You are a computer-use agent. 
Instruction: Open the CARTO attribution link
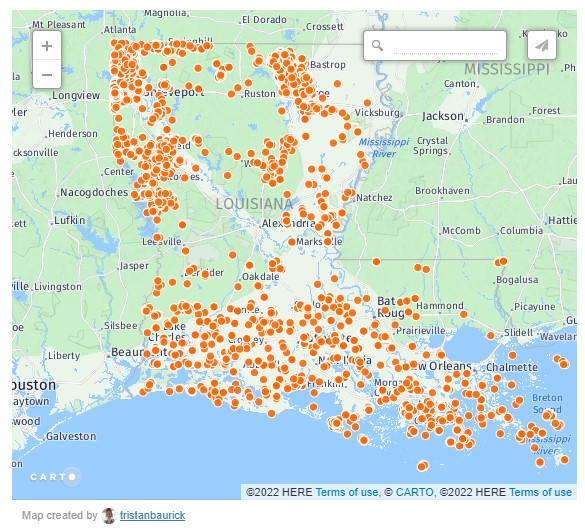[414, 492]
